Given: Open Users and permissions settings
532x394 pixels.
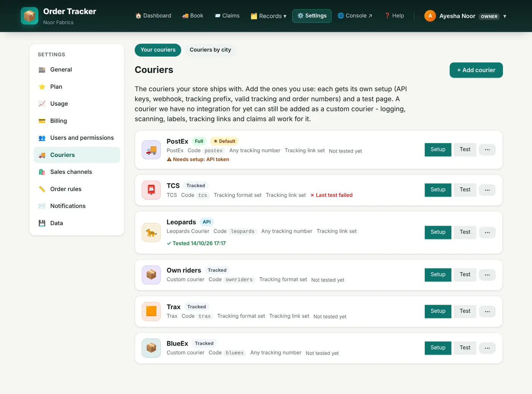Looking at the screenshot, I should (x=77, y=138).
